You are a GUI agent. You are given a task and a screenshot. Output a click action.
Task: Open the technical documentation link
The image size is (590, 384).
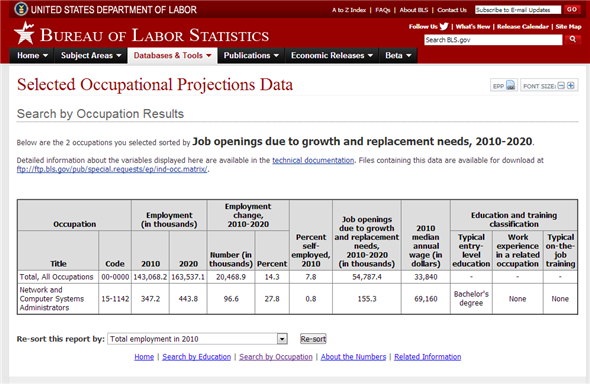coord(313,160)
